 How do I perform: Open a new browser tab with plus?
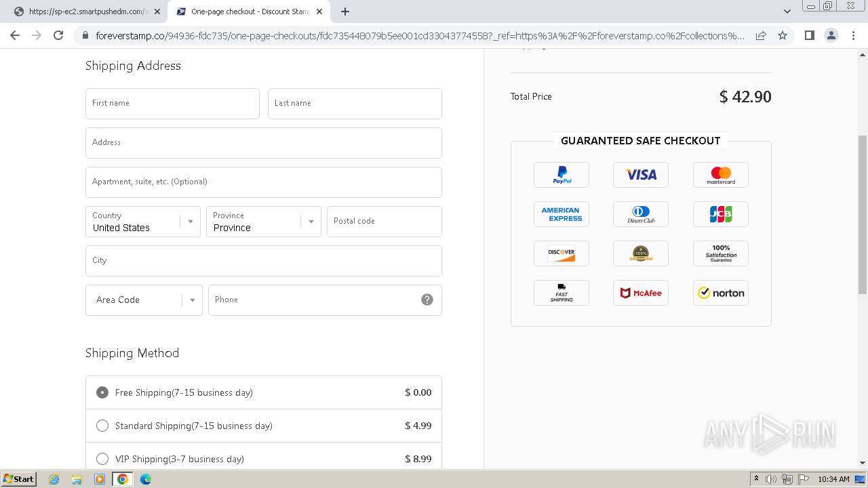(x=345, y=12)
